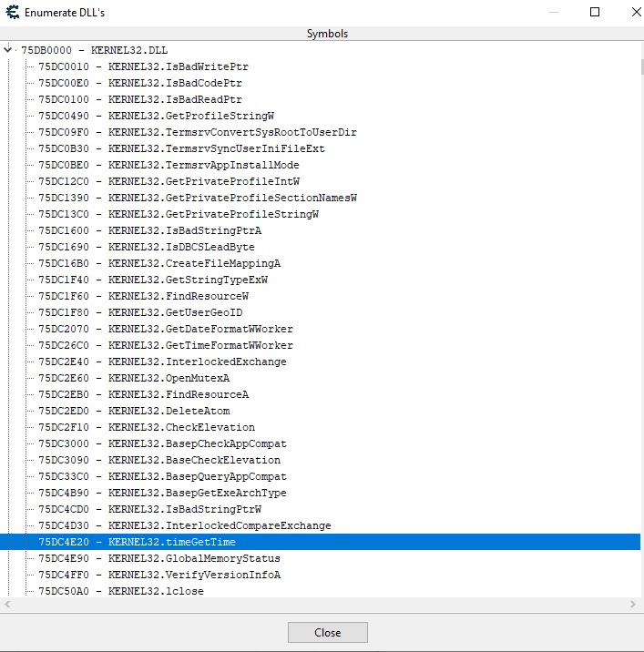Click the Close button

point(327,633)
